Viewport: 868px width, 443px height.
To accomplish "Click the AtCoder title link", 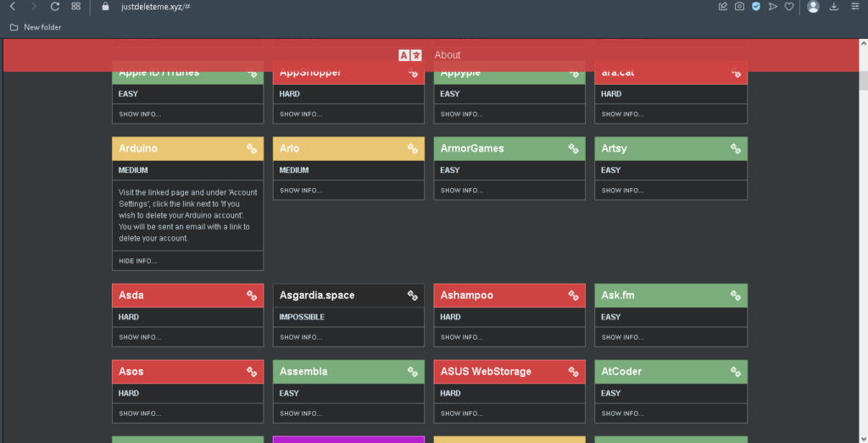I will click(x=621, y=372).
